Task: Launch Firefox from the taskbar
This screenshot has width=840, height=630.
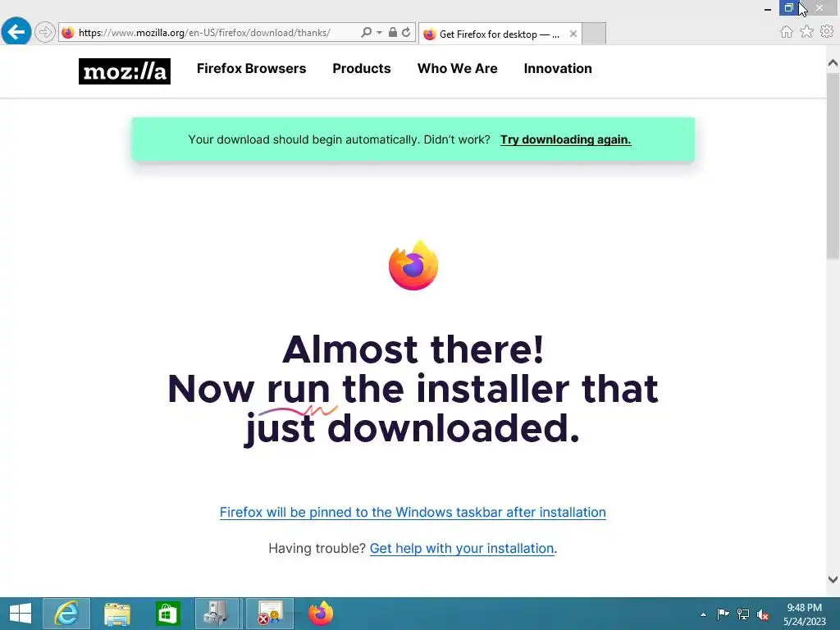Action: (x=321, y=614)
